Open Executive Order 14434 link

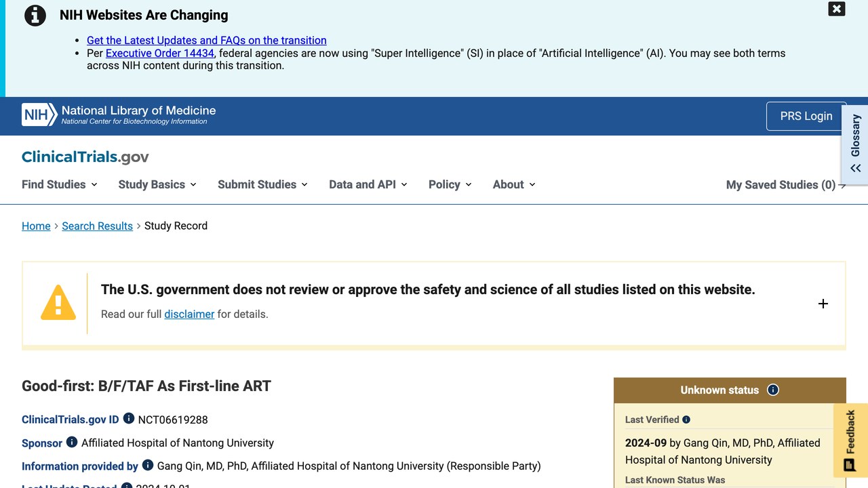tap(160, 53)
